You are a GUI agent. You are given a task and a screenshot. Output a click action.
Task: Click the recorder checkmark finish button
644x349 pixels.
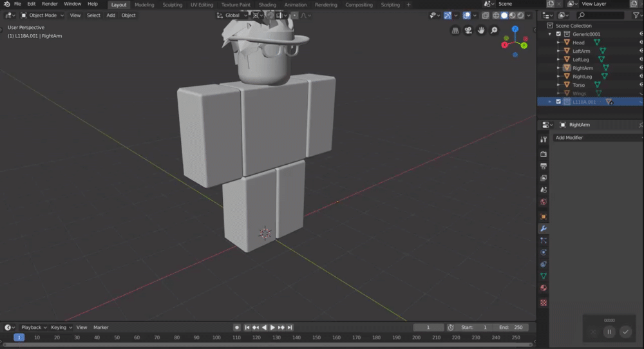pos(625,332)
